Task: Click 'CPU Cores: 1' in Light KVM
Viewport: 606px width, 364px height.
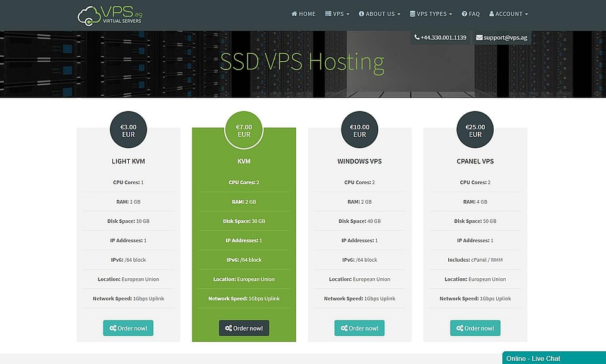Action: pos(128,182)
